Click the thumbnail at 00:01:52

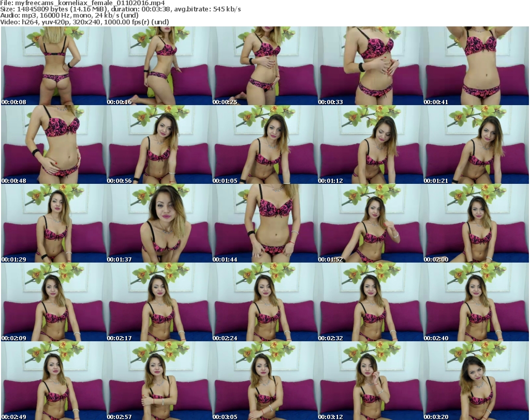371,223
